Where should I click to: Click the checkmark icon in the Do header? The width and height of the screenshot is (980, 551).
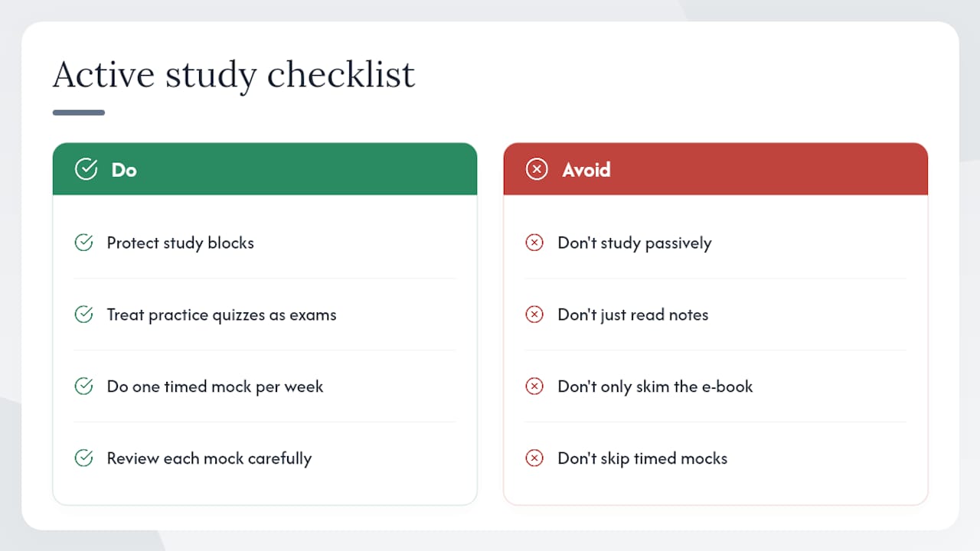pos(86,169)
